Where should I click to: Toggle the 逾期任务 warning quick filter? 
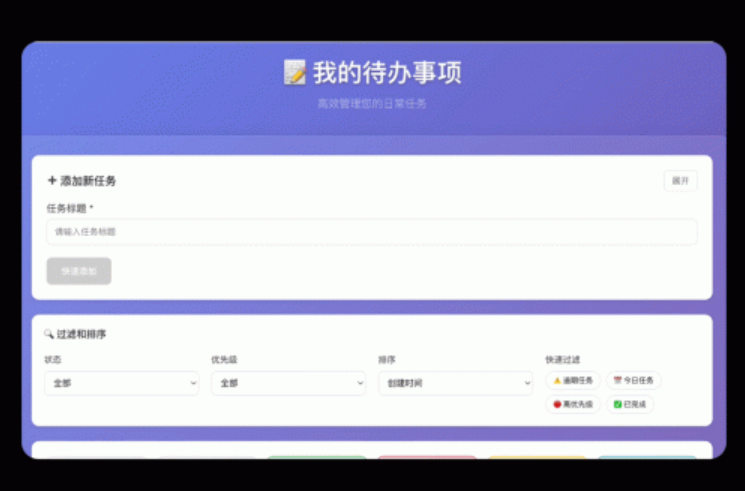click(x=573, y=380)
